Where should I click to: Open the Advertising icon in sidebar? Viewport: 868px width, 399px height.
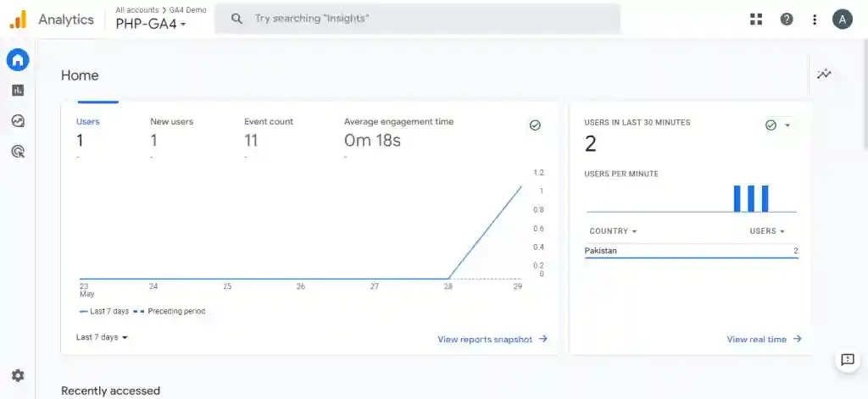[18, 152]
